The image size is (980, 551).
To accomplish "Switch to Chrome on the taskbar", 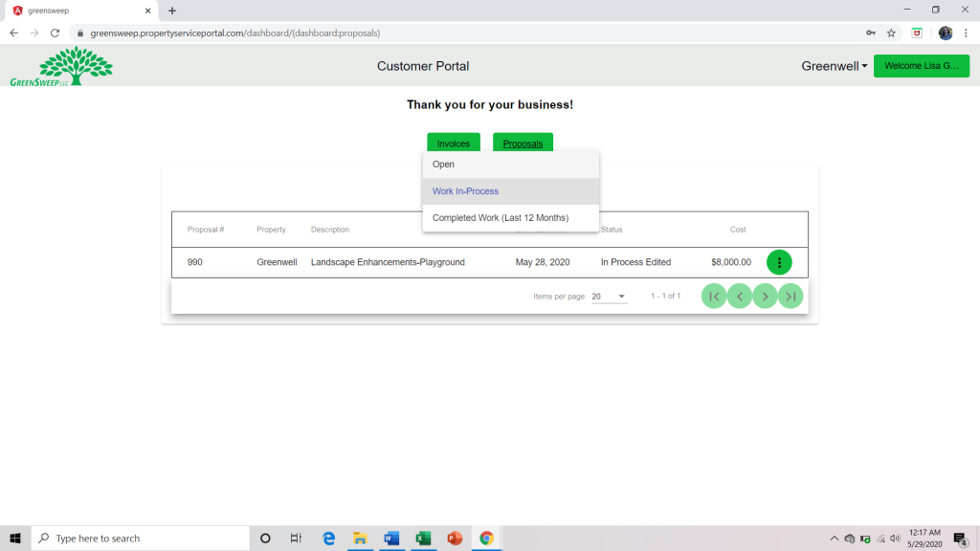I will point(486,538).
